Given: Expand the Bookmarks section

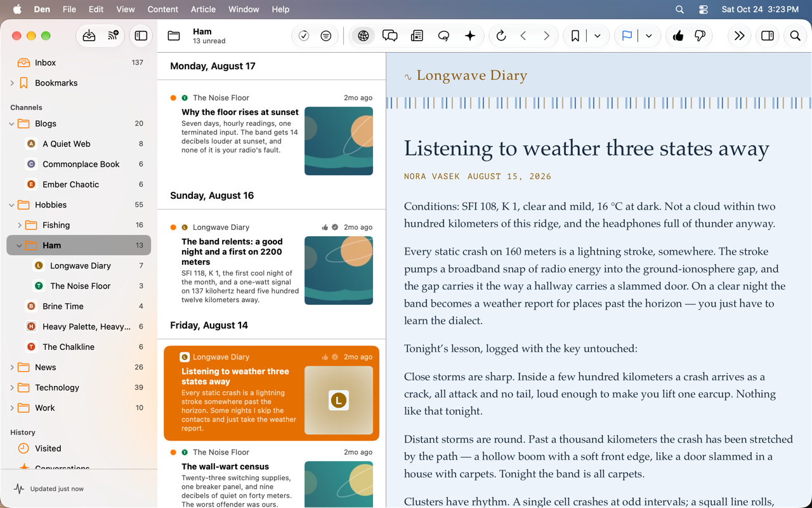Looking at the screenshot, I should pos(12,83).
